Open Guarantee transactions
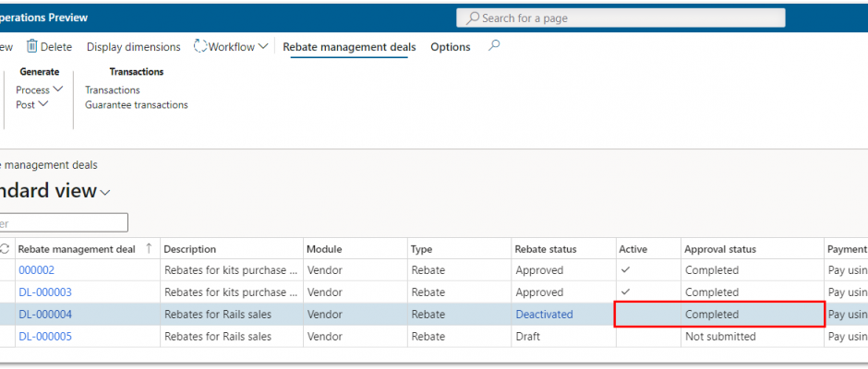This screenshot has height=369, width=868. (136, 104)
